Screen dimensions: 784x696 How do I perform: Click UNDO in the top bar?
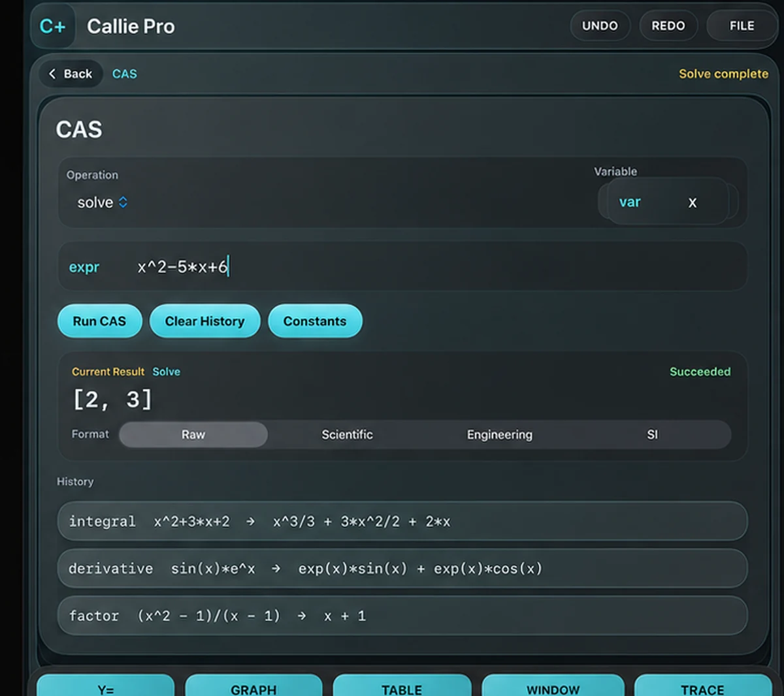pos(600,26)
